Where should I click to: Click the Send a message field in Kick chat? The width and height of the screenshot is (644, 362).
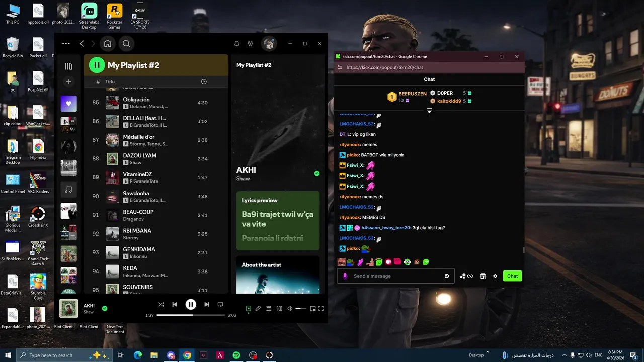[395, 276]
